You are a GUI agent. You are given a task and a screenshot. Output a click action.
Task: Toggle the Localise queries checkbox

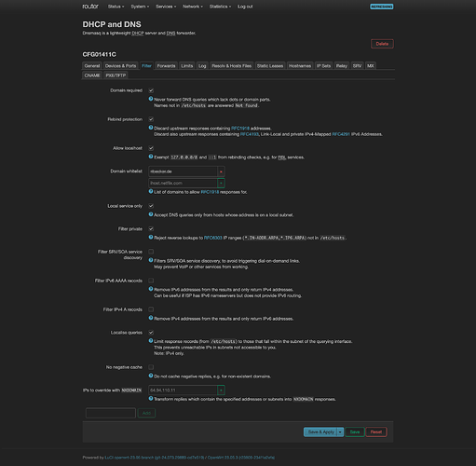pos(151,333)
